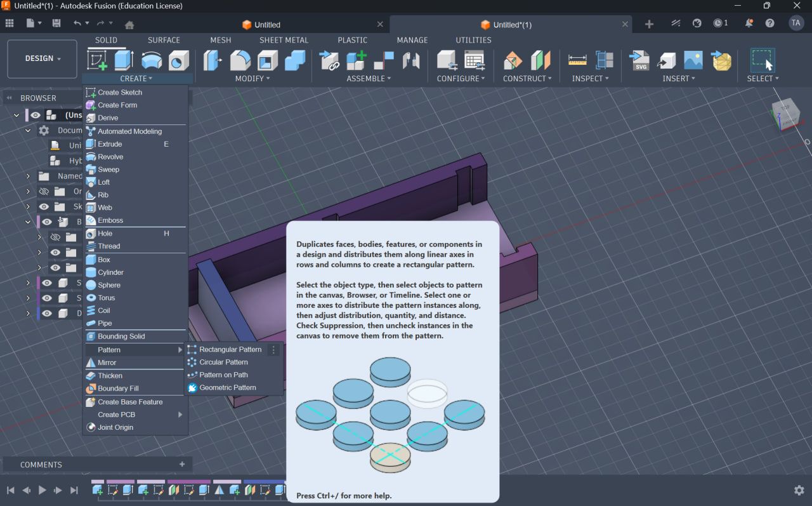Click the Joint icon in Assemble

tap(384, 60)
